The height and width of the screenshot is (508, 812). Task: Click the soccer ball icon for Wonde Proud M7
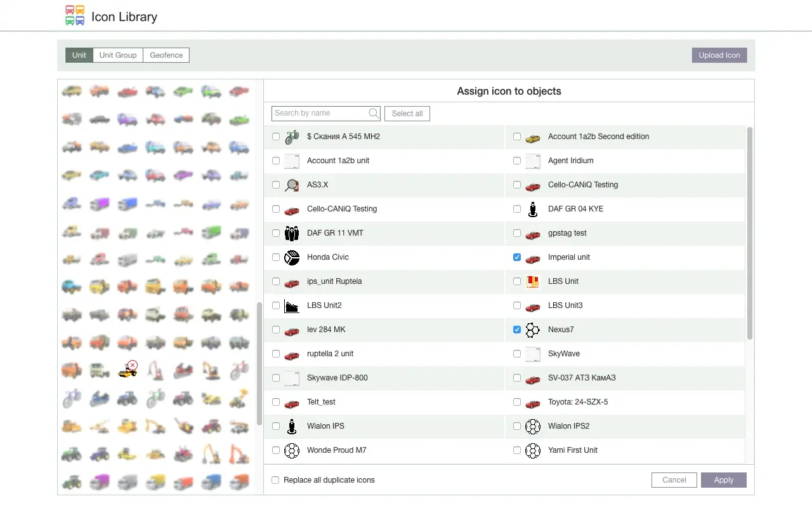(292, 450)
